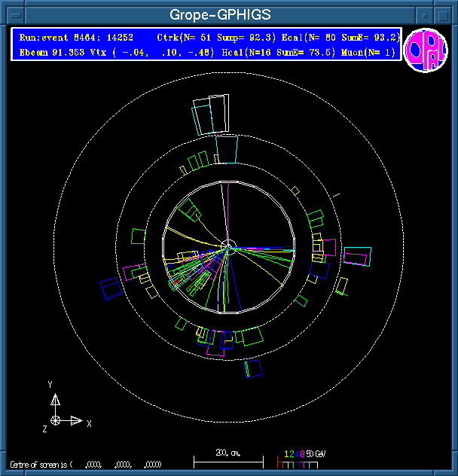Click the cyan-magenta cluster on right side
The height and width of the screenshot is (476, 458).
coord(356,256)
